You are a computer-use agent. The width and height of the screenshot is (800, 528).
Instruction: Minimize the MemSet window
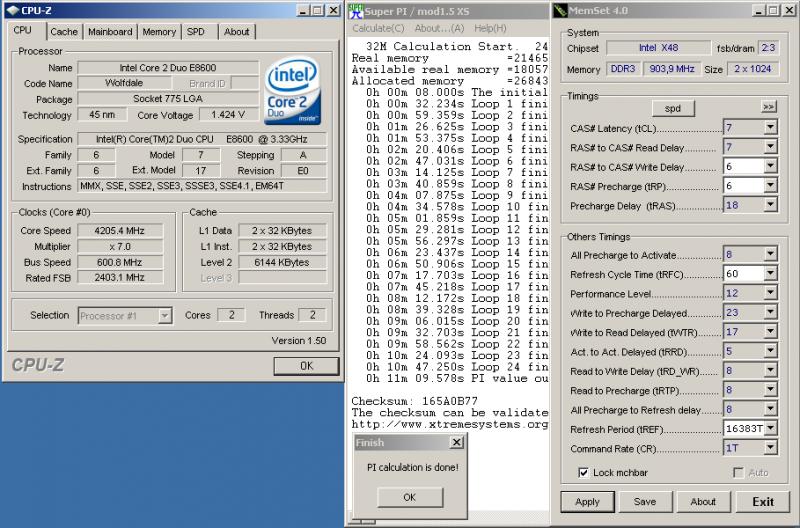coord(758,11)
